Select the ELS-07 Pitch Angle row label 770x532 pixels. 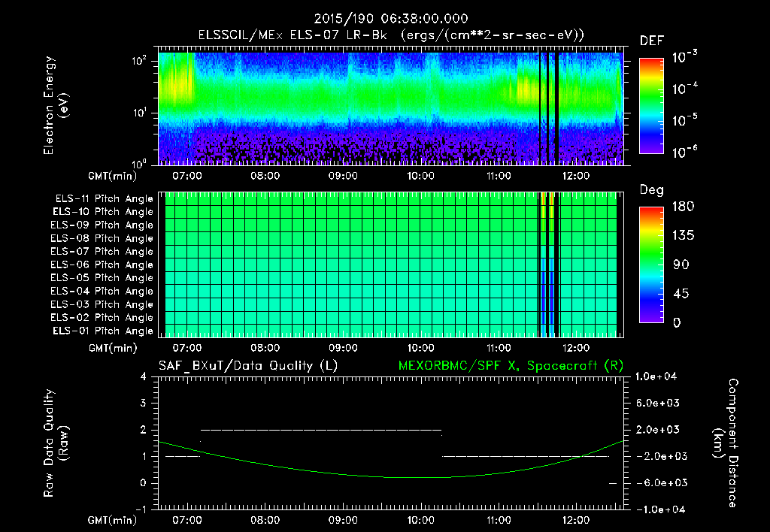coord(102,251)
